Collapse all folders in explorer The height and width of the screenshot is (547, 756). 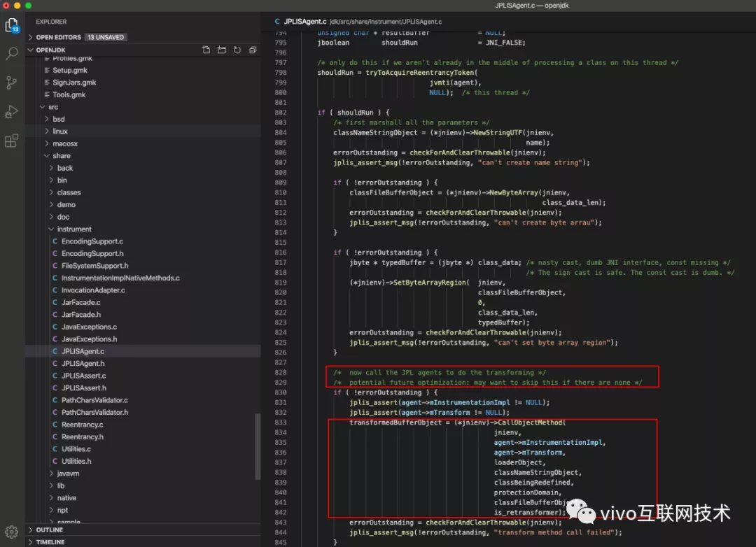point(252,50)
